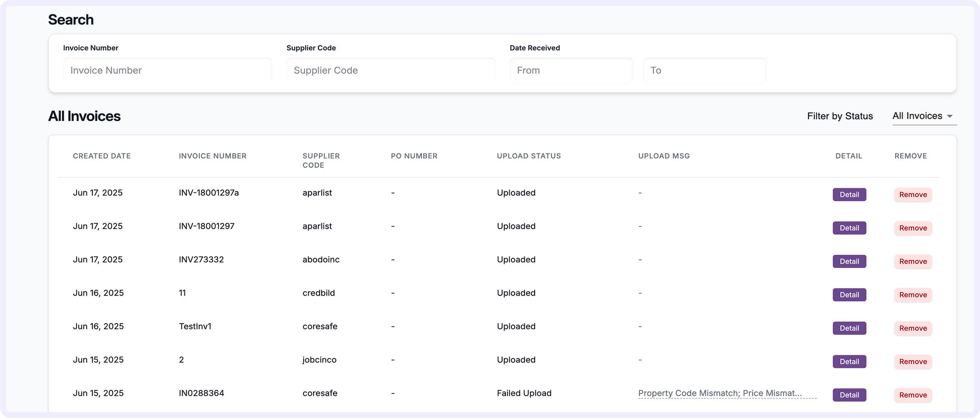980x418 pixels.
Task: Sort by the Created Date column header
Action: (x=102, y=156)
